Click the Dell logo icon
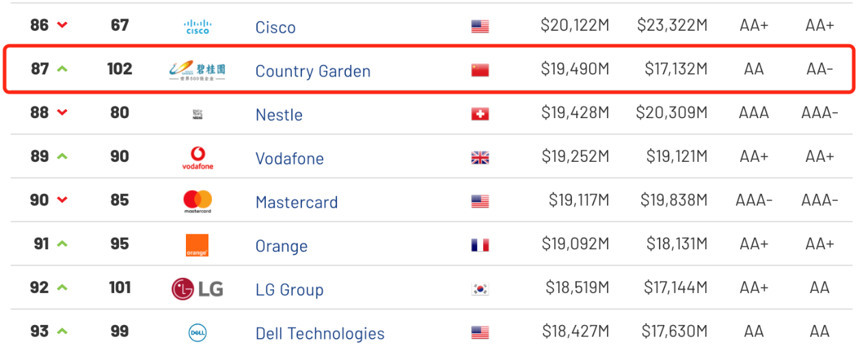Viewport: 868px width, 351px height. coord(198,333)
